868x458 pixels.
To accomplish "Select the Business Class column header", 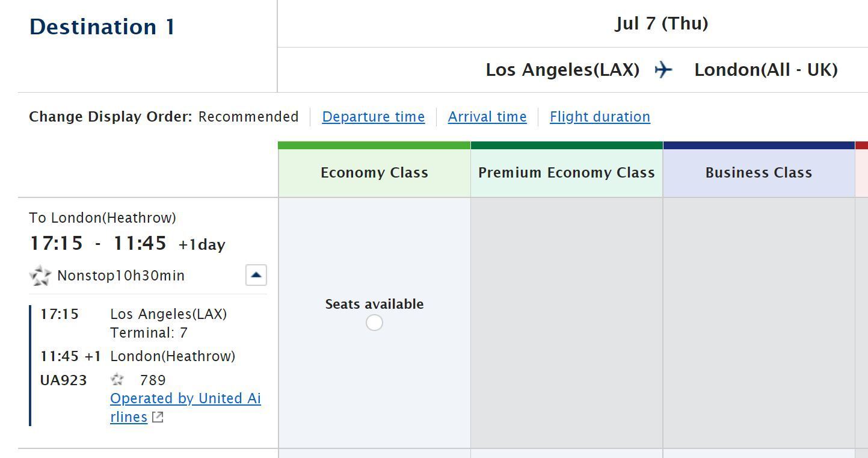I will 759,173.
